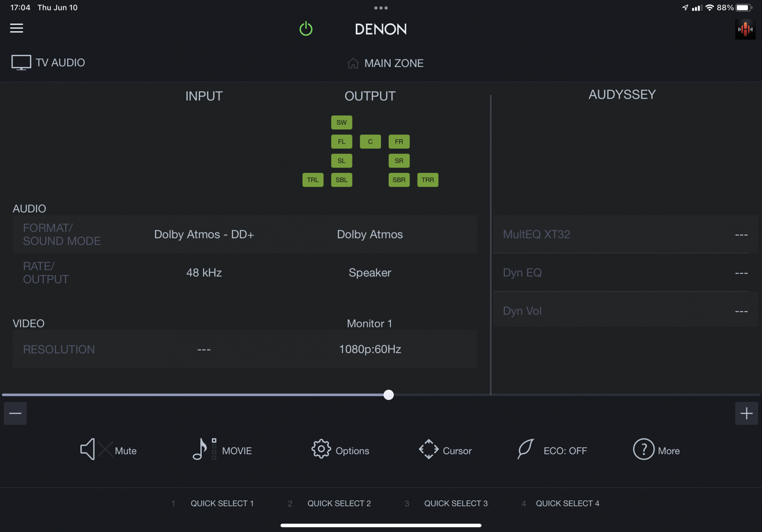Image resolution: width=762 pixels, height=532 pixels.
Task: Click the three-dot multitasking indicator
Action: click(x=381, y=8)
